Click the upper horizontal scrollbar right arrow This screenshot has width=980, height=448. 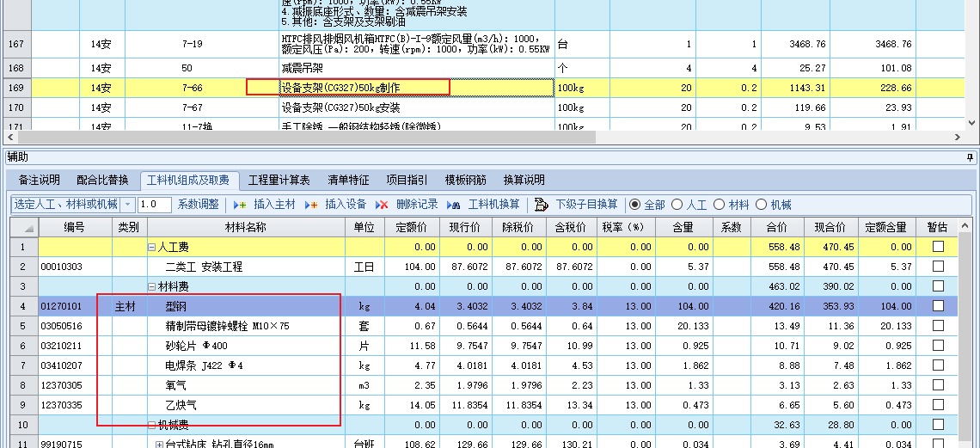click(x=958, y=137)
